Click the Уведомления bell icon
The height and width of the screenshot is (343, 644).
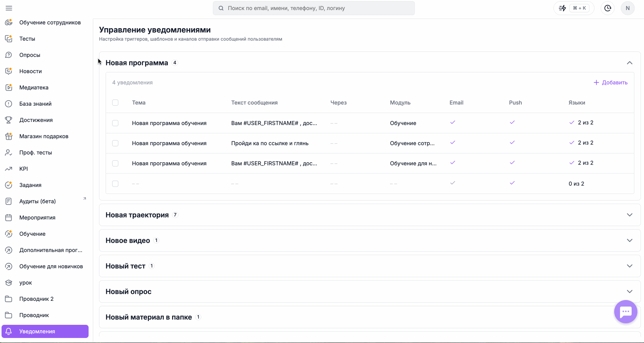(9, 331)
